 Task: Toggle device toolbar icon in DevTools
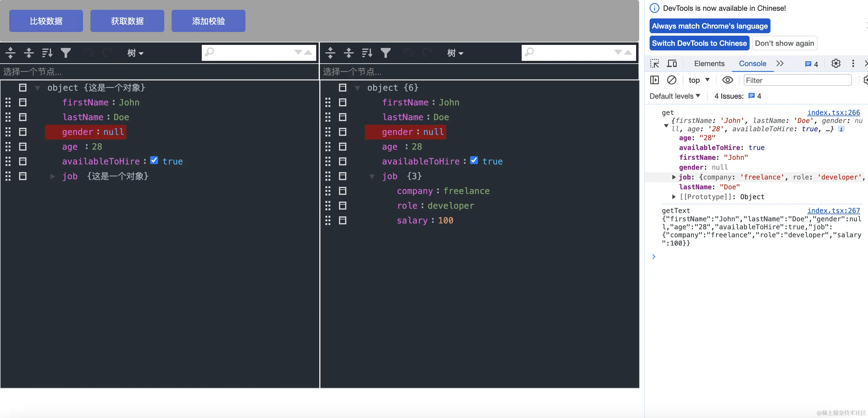672,63
